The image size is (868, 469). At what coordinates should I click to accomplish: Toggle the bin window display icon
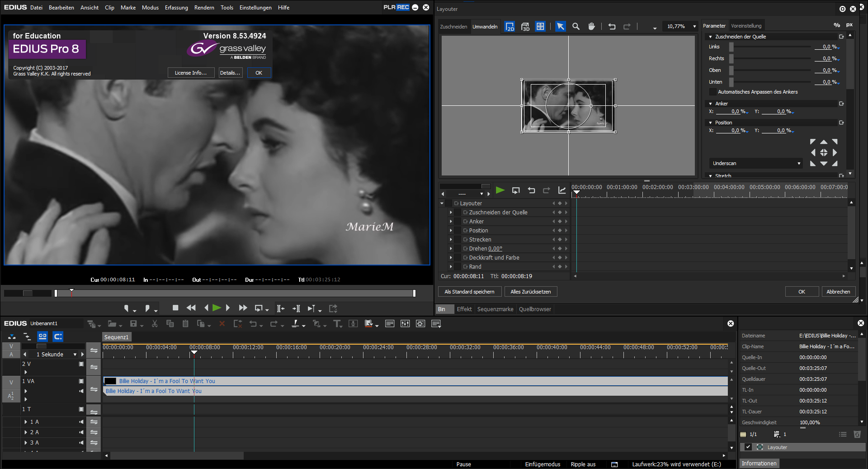point(390,323)
